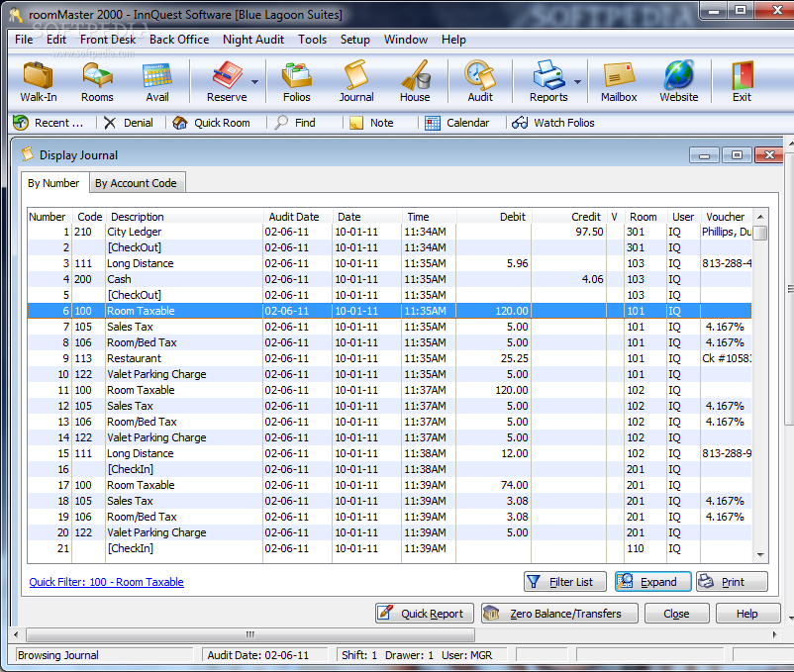Open the Edit menu

point(56,40)
